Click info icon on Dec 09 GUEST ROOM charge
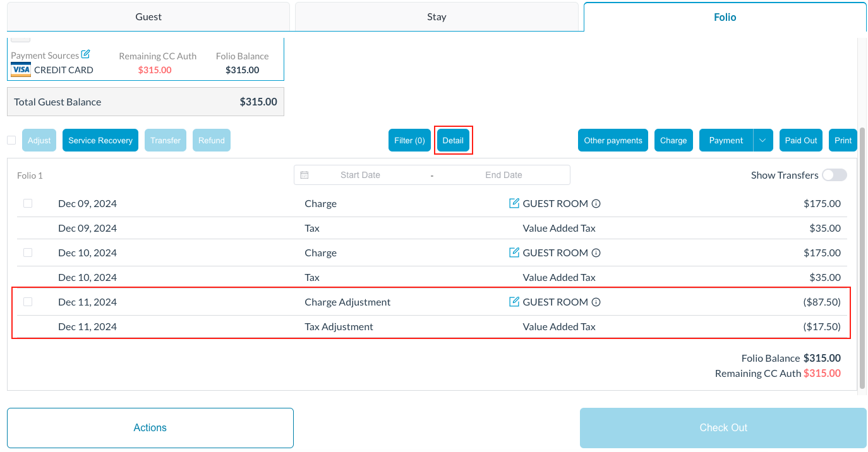This screenshot has width=868, height=452. [596, 204]
